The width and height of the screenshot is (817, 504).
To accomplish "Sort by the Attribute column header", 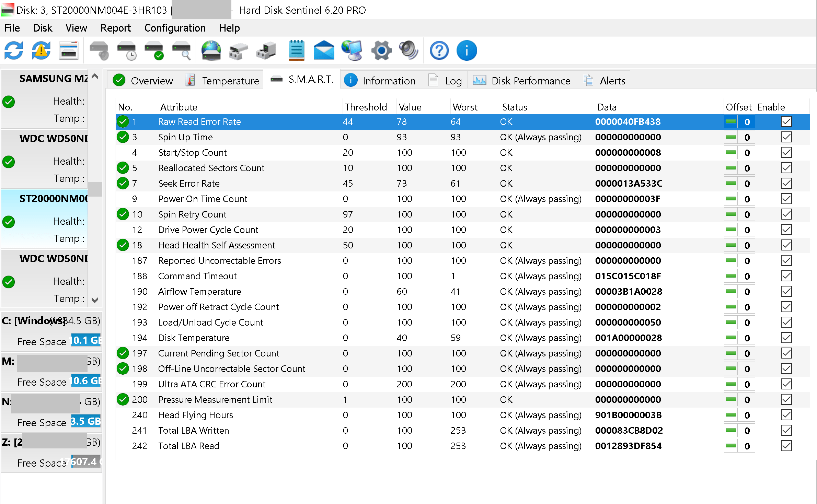I will click(179, 107).
